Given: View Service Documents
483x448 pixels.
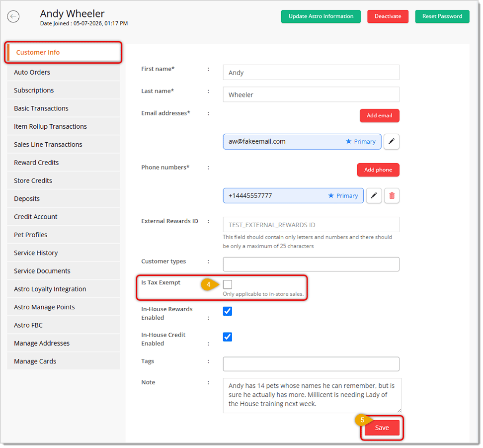Looking at the screenshot, I should pyautogui.click(x=64, y=271).
